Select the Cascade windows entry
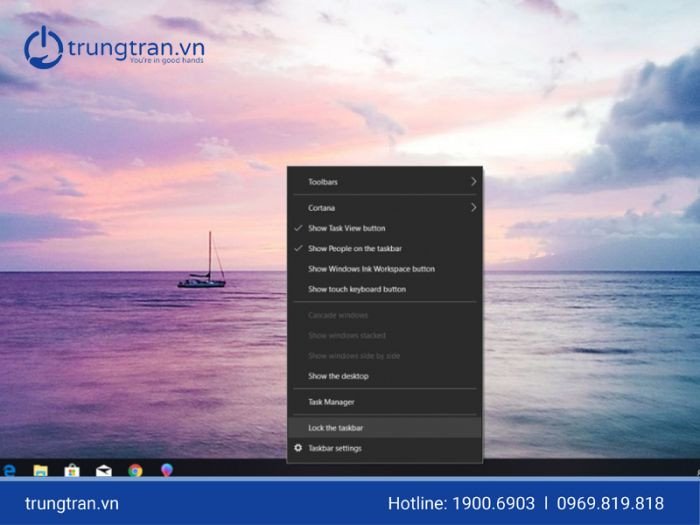This screenshot has width=700, height=525. (385, 315)
